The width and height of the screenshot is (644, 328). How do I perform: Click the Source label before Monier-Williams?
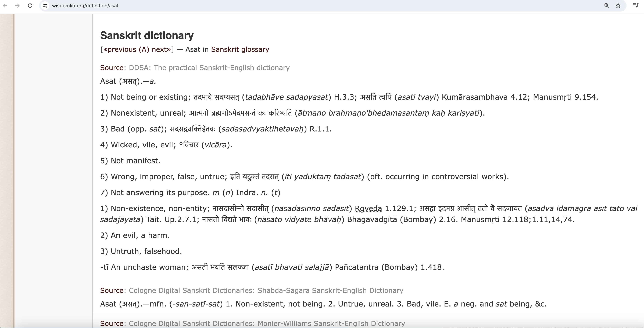[112, 323]
